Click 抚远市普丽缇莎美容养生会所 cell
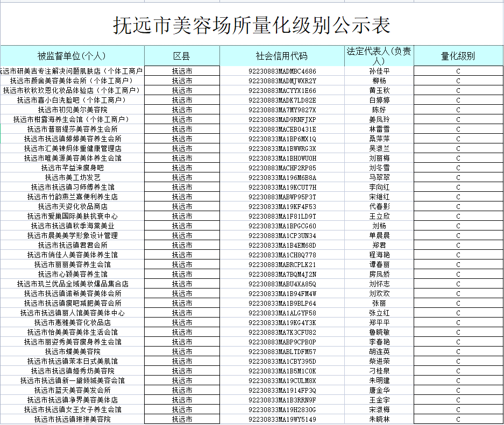This screenshot has width=504, height=425. pyautogui.click(x=73, y=129)
